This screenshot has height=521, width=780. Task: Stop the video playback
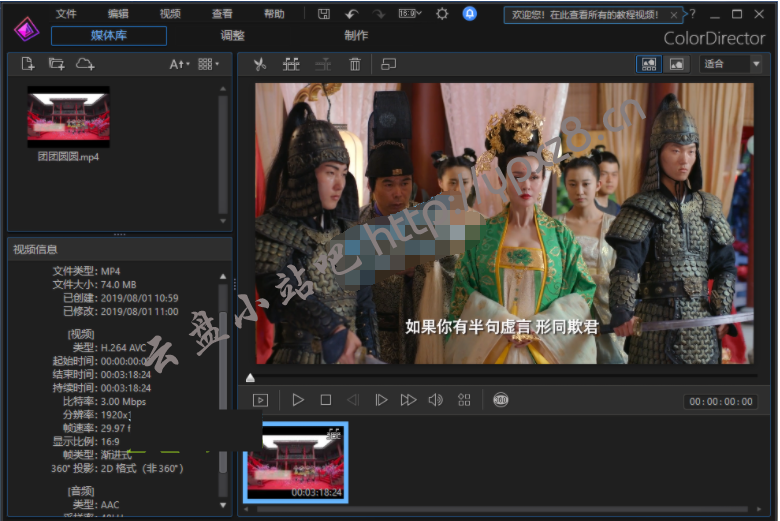coord(326,400)
